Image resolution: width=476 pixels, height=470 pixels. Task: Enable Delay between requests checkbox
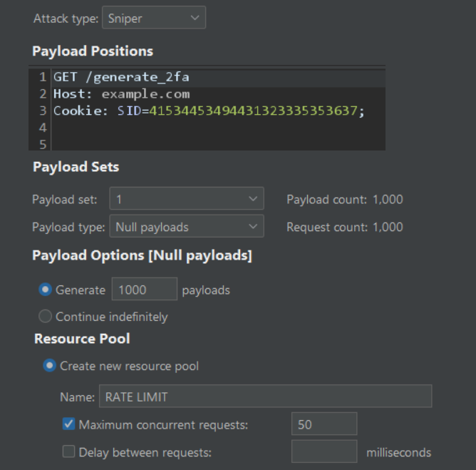tap(68, 451)
